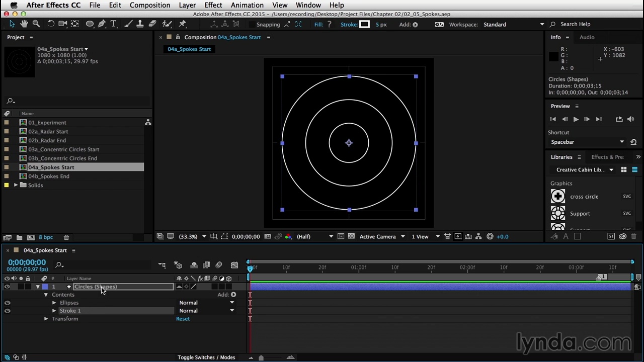This screenshot has width=644, height=362.
Task: Select the Clone Stamp tool
Action: (140, 24)
